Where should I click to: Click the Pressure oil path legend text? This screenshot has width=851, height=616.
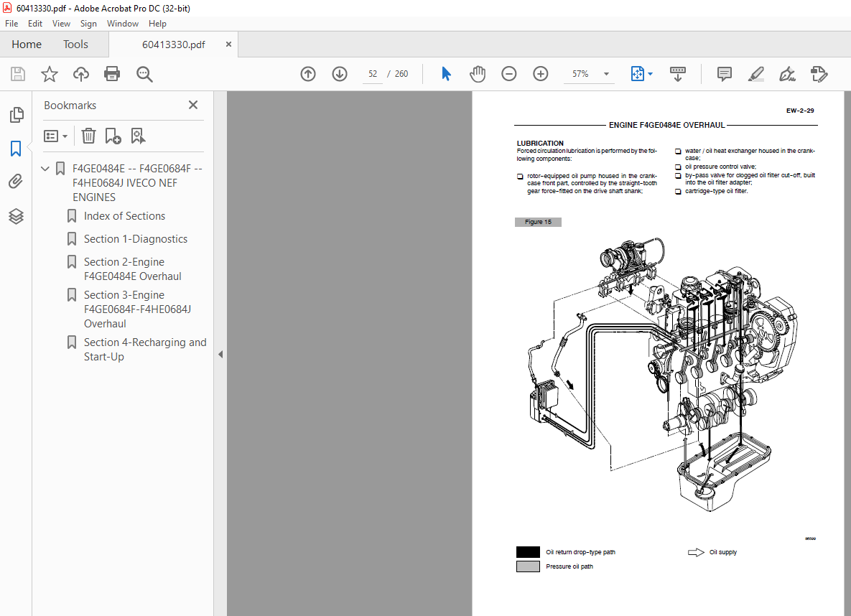point(569,566)
